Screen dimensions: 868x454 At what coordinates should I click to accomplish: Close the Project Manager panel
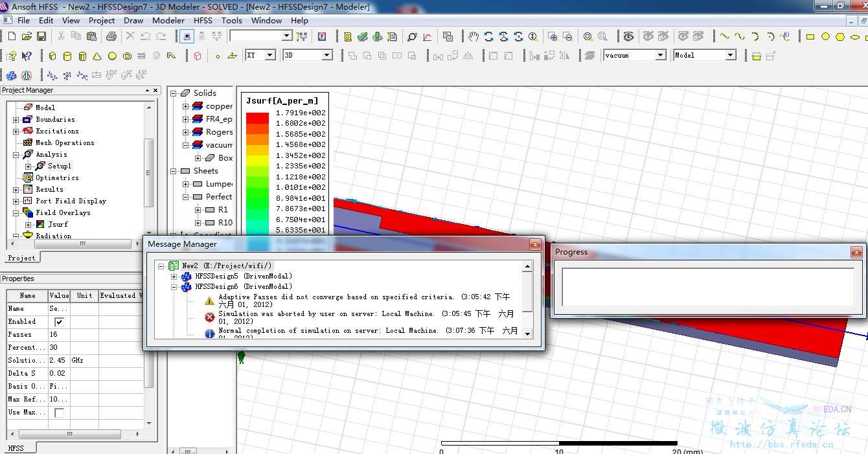155,91
